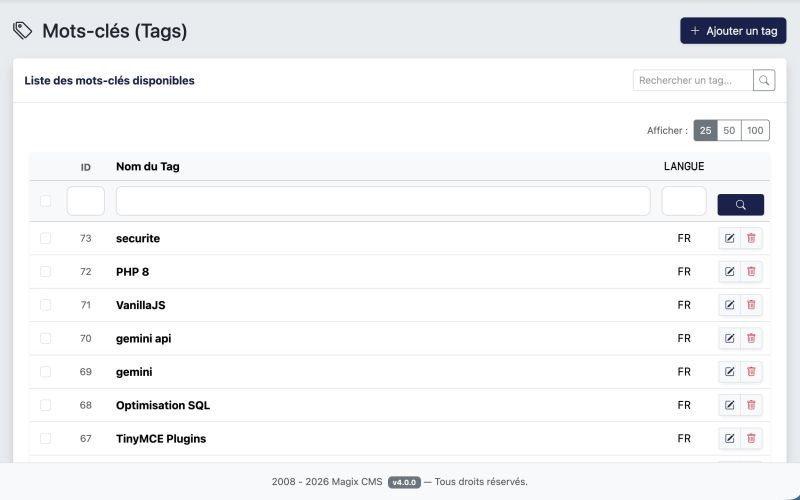Click the Ajouter un tag button

pos(733,31)
